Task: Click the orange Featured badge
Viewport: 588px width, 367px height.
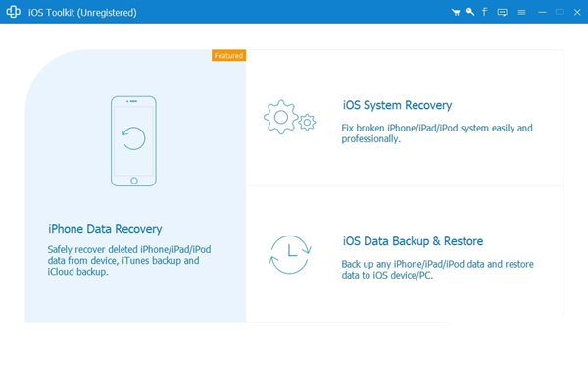Action: 228,55
